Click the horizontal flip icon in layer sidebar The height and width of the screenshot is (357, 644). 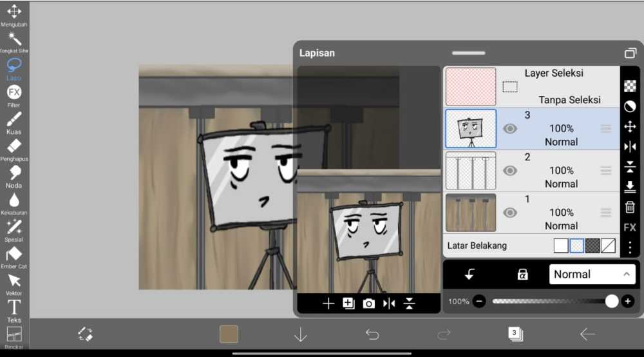coord(630,147)
